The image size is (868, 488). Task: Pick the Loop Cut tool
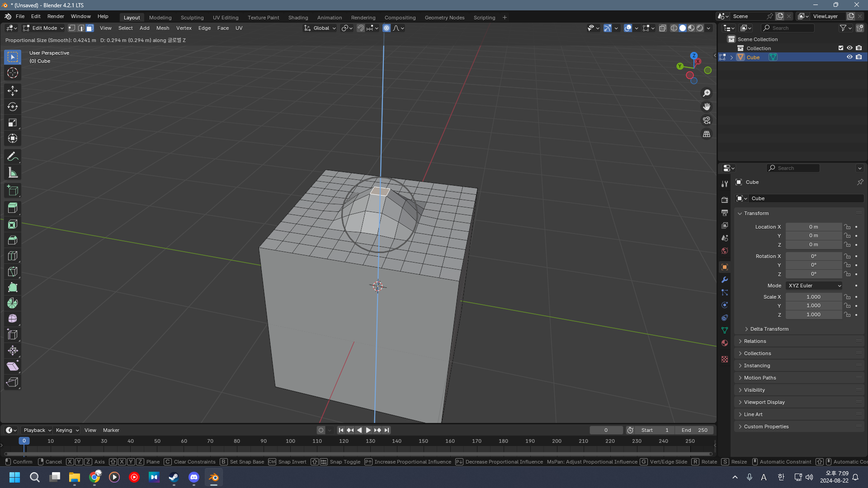pos(13,256)
